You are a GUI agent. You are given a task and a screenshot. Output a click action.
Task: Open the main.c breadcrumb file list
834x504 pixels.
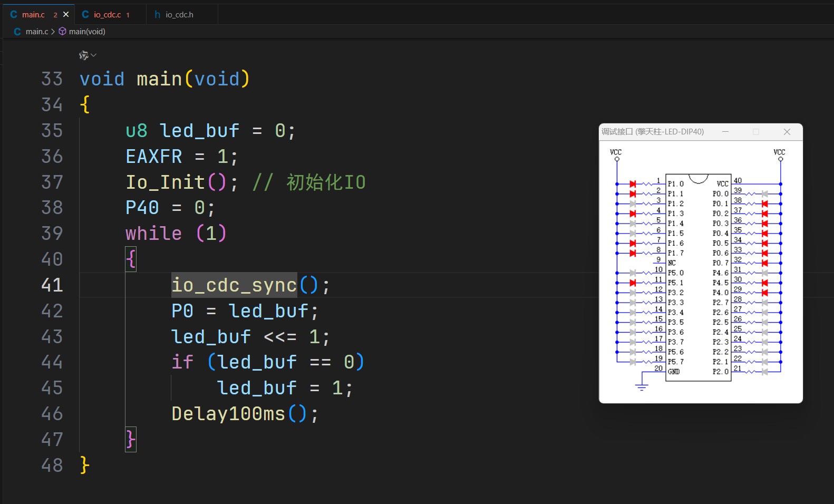coord(36,32)
